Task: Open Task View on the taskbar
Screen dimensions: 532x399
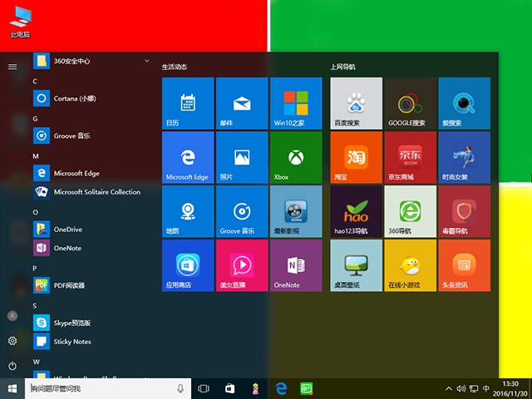Action: (x=204, y=388)
